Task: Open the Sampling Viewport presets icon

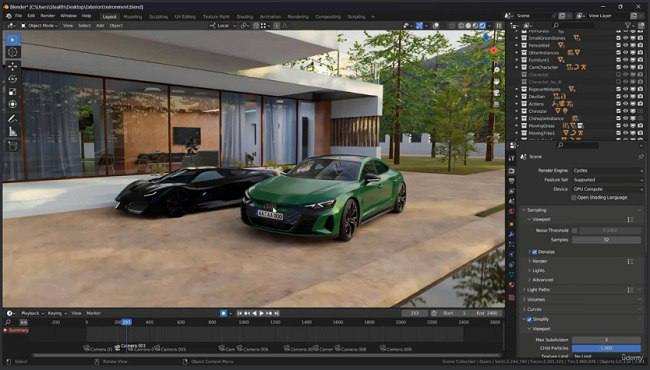Action: (x=630, y=220)
